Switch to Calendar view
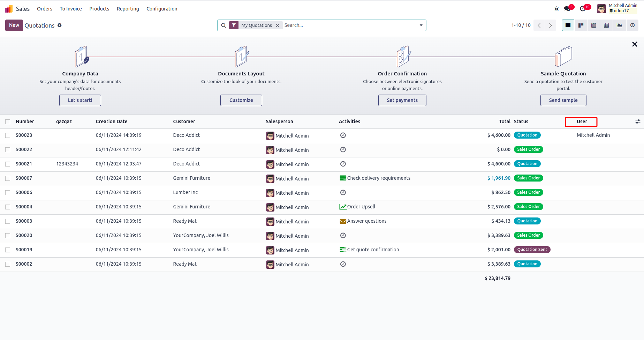Image resolution: width=644 pixels, height=340 pixels. 594,25
